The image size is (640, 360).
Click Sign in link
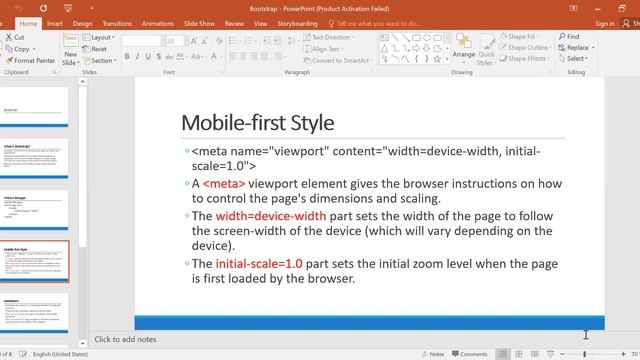coord(604,24)
